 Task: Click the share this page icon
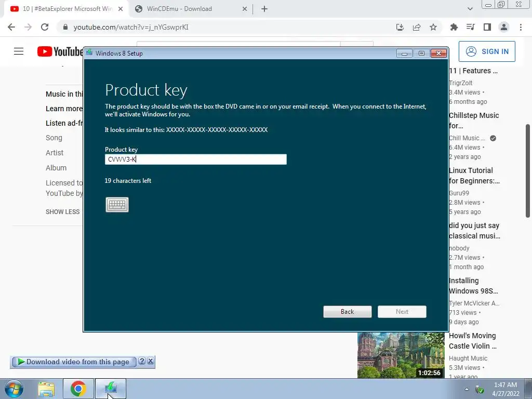pyautogui.click(x=417, y=27)
